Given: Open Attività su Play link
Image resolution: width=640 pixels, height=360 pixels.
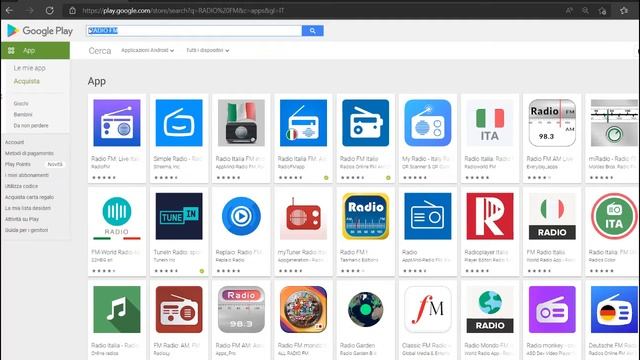Looking at the screenshot, I should click(22, 219).
